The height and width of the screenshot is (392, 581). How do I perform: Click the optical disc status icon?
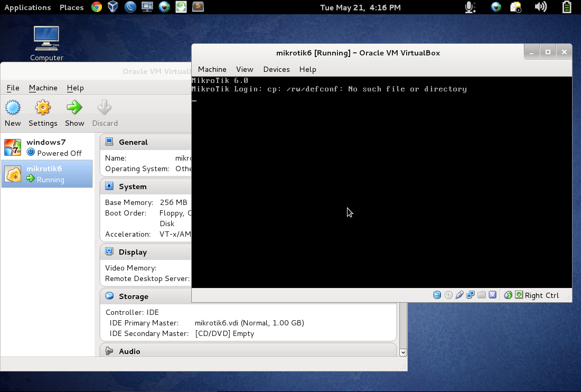(x=448, y=295)
